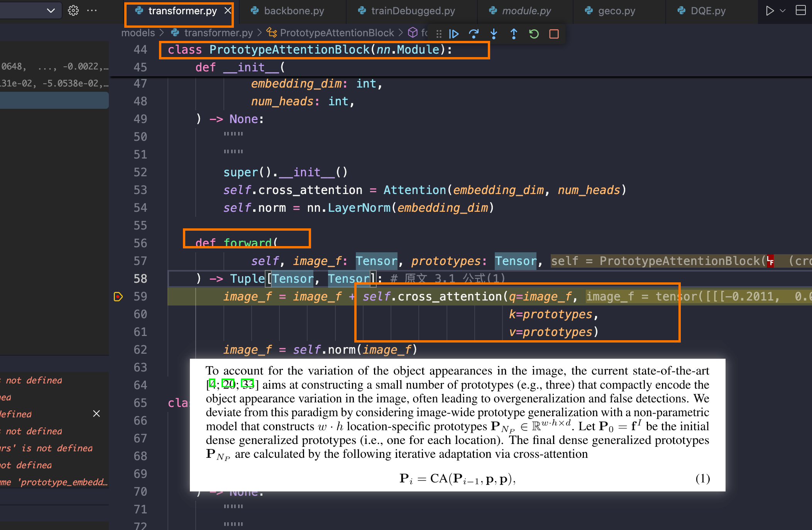Click self.norm(image_f) on line 62
The width and height of the screenshot is (812, 530).
[355, 349]
